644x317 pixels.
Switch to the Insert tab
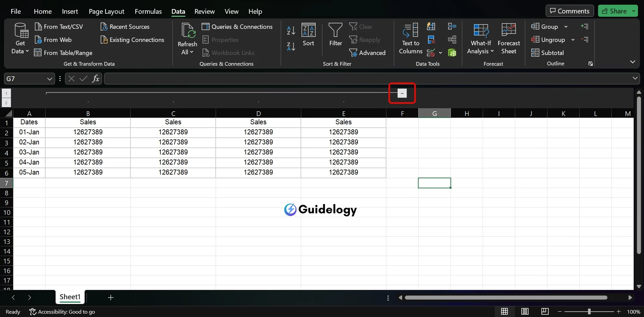click(x=70, y=11)
